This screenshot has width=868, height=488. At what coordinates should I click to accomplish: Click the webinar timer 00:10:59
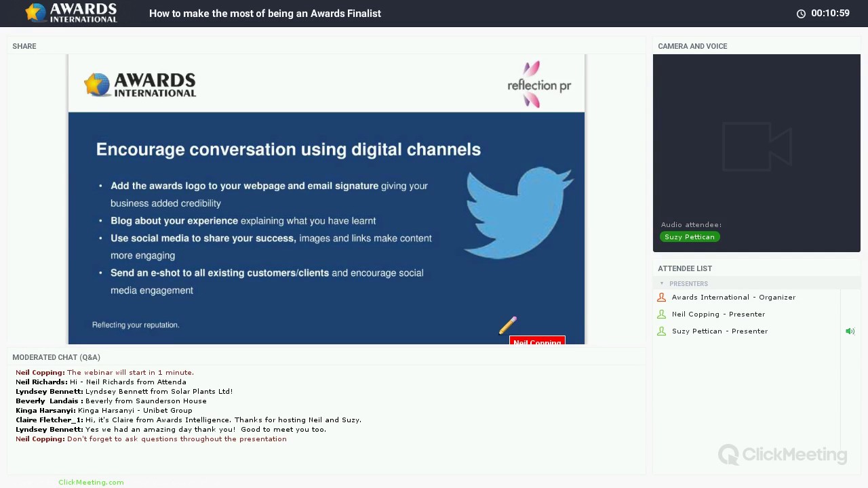coord(830,13)
